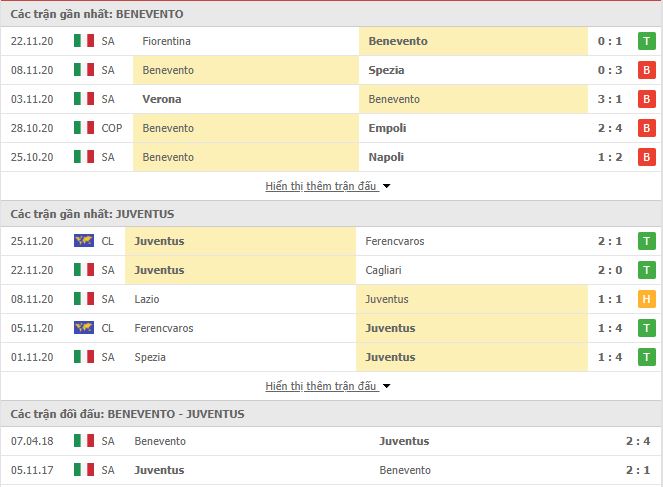
Task: Click Italy flag in Benevento vs Napoli row
Action: pos(84,157)
